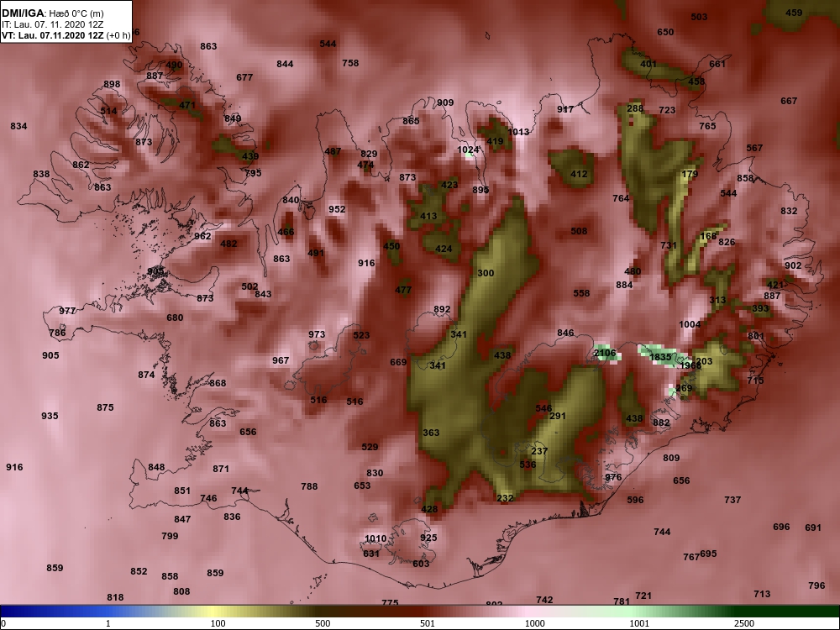Click the map value '508'

click(x=579, y=231)
